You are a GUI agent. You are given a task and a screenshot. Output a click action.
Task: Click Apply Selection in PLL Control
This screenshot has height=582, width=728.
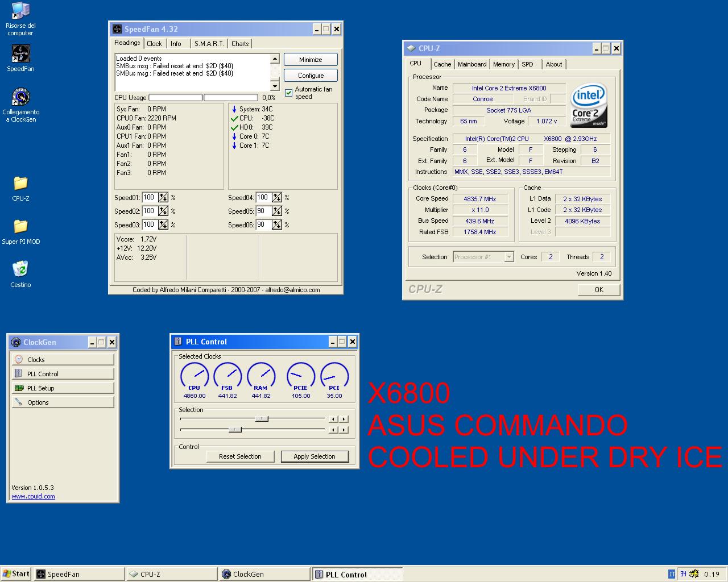pyautogui.click(x=315, y=456)
